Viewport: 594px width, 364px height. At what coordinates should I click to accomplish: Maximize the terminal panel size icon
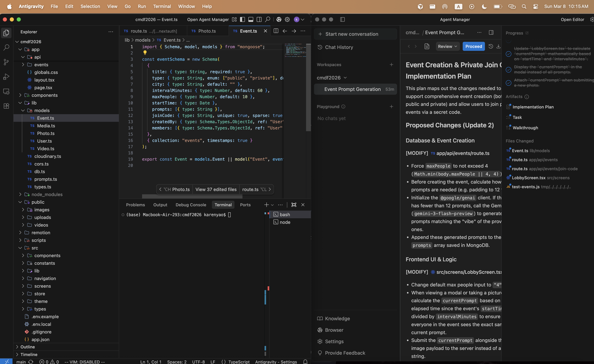point(294,205)
